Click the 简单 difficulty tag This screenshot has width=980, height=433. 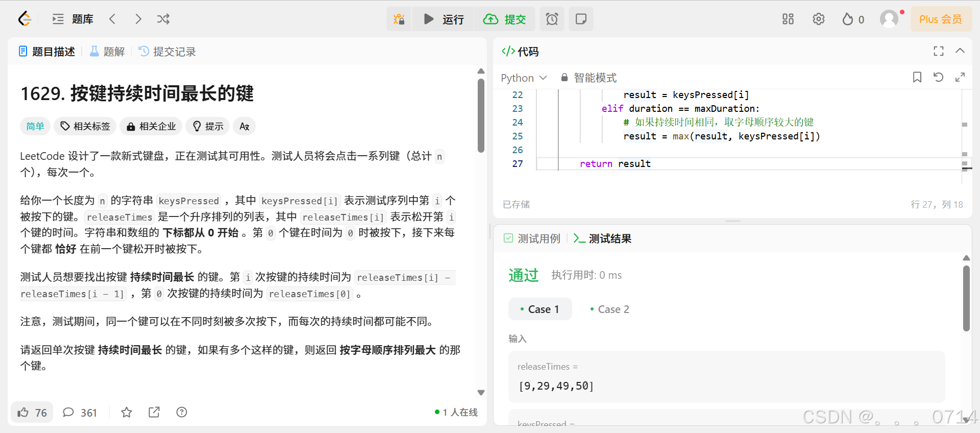[35, 126]
